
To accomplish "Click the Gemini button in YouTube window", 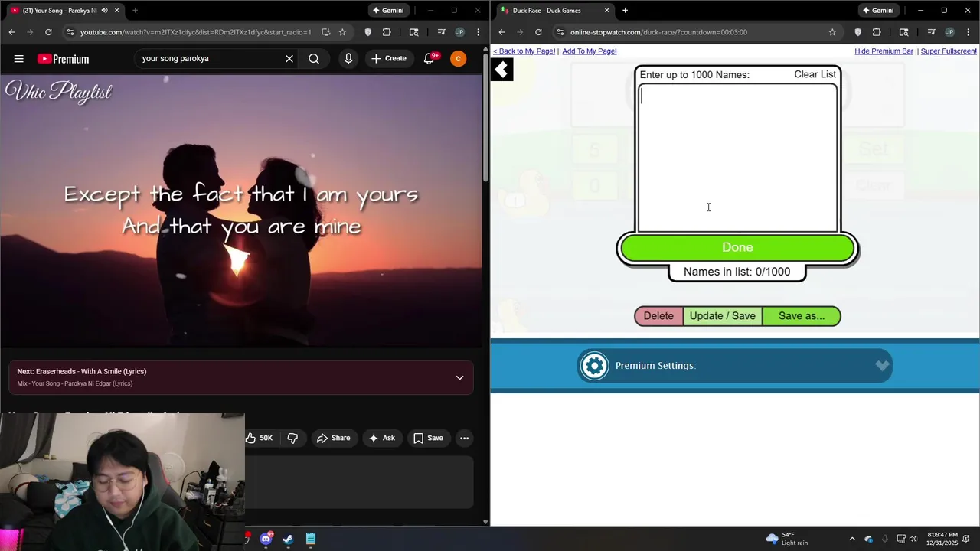I will (x=388, y=11).
